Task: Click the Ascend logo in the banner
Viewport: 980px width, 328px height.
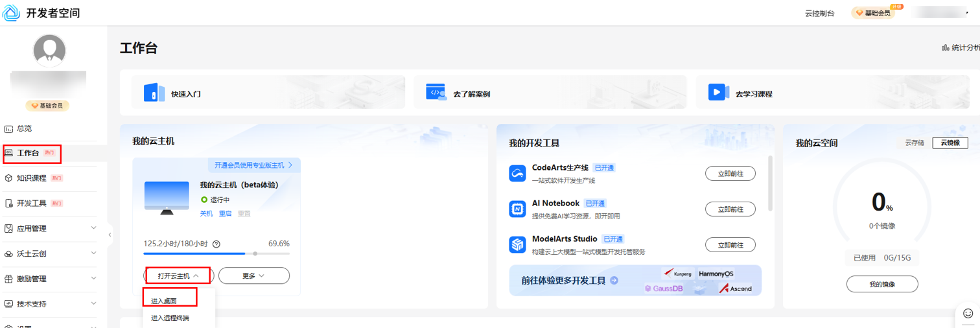Action: click(x=736, y=288)
